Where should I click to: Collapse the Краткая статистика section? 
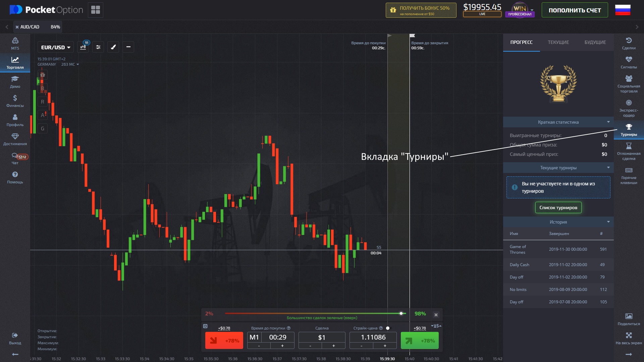608,122
